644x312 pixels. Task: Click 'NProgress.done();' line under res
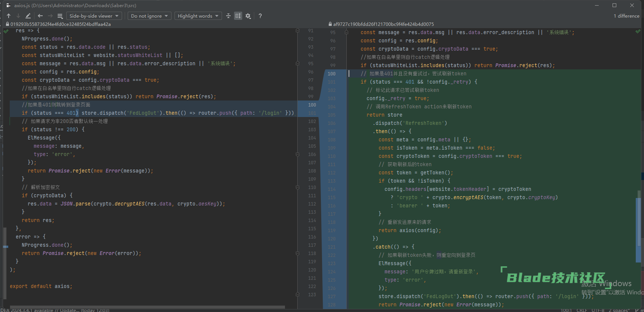coord(47,39)
